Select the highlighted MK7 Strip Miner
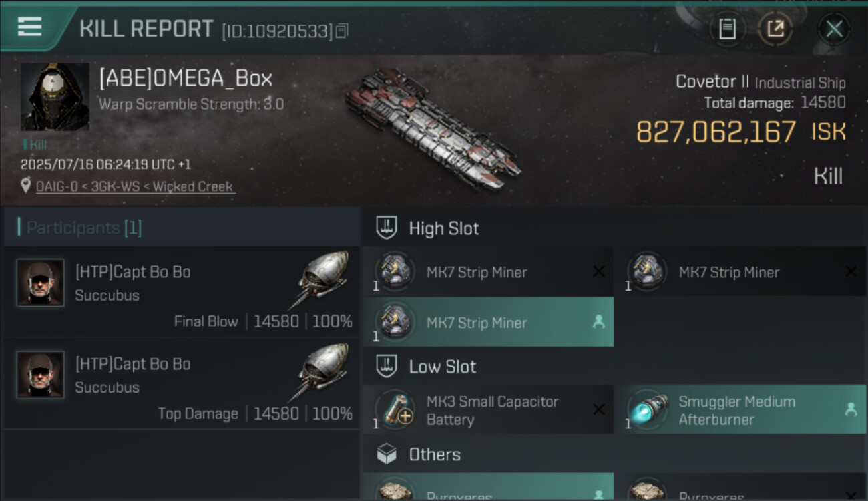The height and width of the screenshot is (501, 868). [487, 322]
